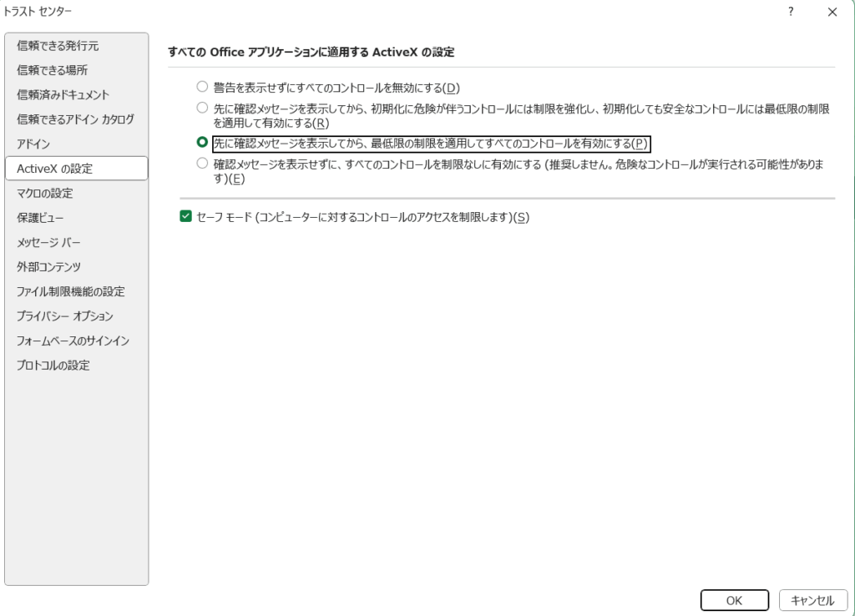This screenshot has width=855, height=616.
Task: Select the アドイン sidebar item
Action: click(x=33, y=144)
